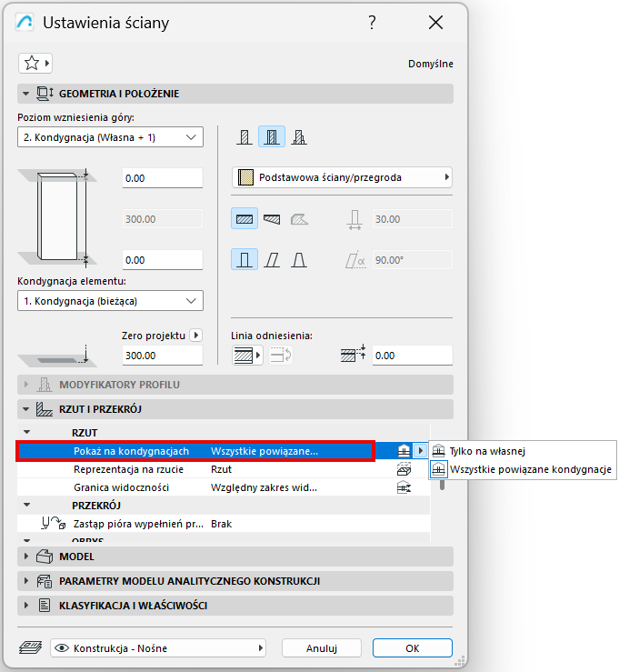
Task: Click the Pokaż na kondygnacjach row icon
Action: click(404, 451)
